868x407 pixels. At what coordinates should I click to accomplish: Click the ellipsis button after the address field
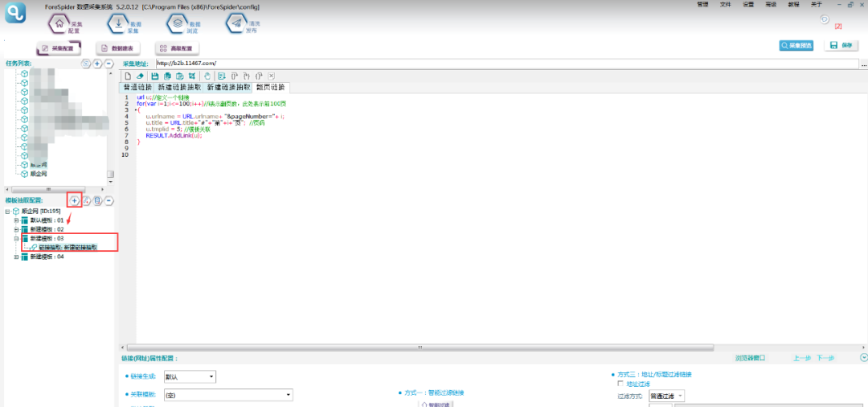(863, 64)
